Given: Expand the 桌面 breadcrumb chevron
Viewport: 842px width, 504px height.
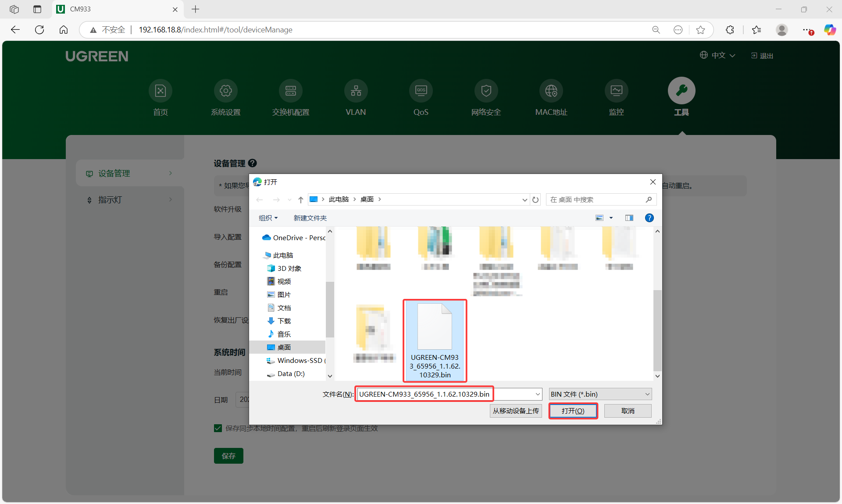Looking at the screenshot, I should 379,199.
